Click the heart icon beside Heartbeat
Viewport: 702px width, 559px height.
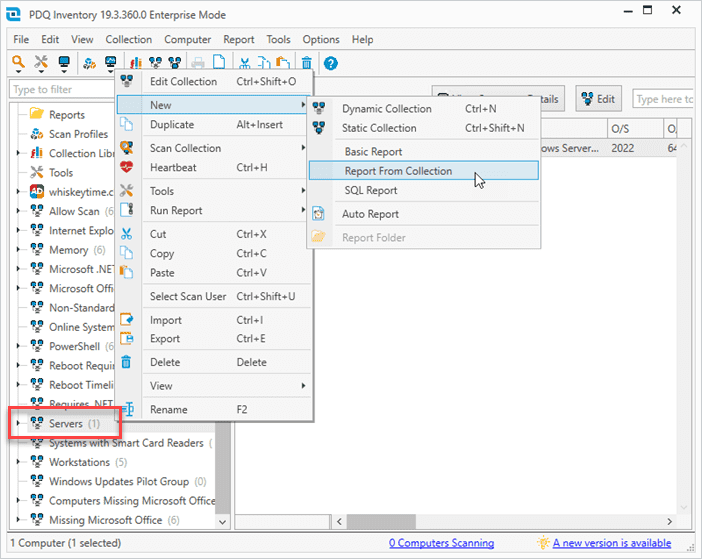coord(127,167)
